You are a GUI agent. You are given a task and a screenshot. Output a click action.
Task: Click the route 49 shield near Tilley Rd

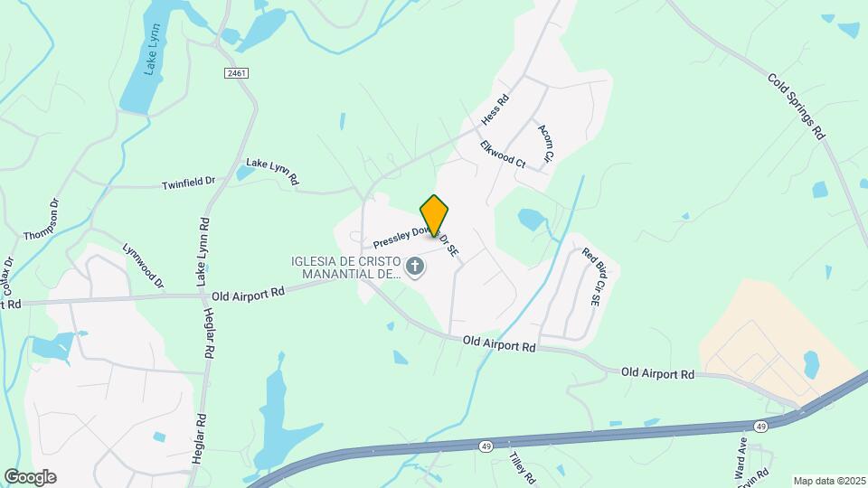(486, 446)
